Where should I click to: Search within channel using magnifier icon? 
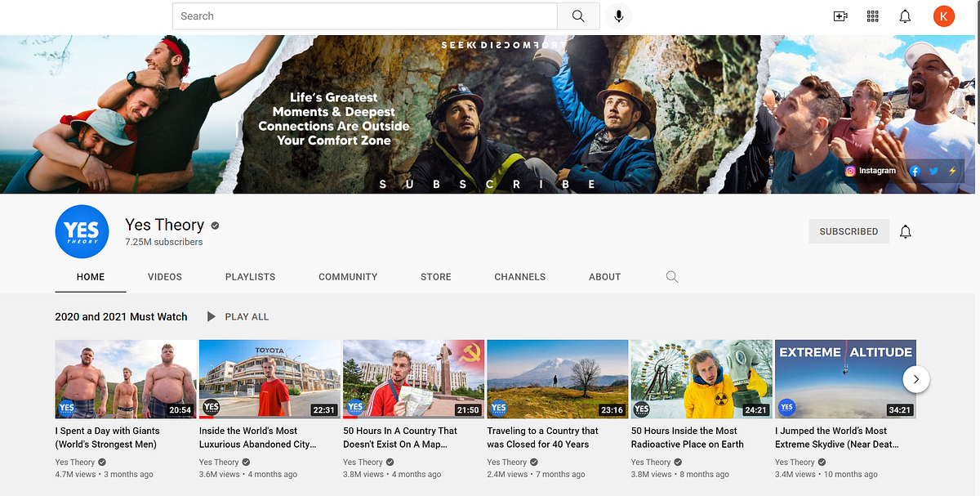(672, 277)
